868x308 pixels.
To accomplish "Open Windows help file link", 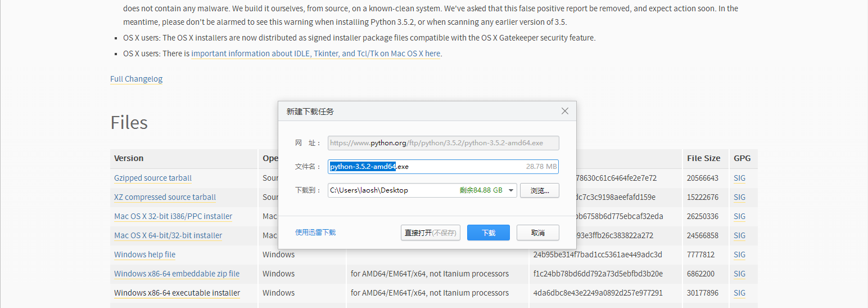I will (x=144, y=255).
